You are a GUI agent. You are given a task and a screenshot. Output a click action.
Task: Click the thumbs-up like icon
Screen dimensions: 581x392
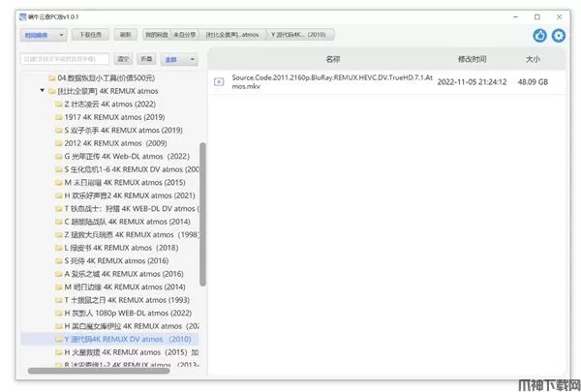pos(540,35)
